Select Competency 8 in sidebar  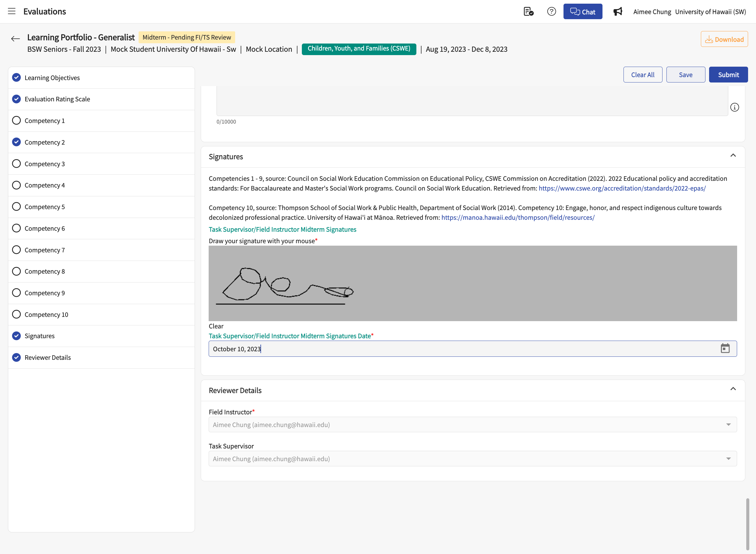101,271
